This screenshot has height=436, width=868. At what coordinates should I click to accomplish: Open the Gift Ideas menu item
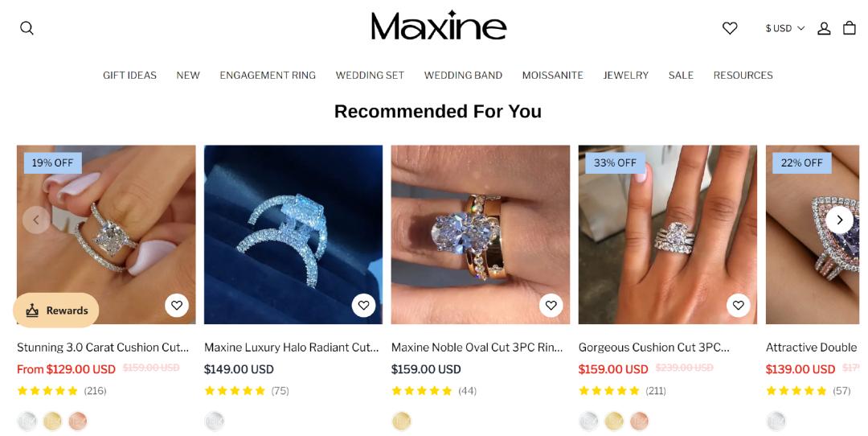[x=129, y=76]
